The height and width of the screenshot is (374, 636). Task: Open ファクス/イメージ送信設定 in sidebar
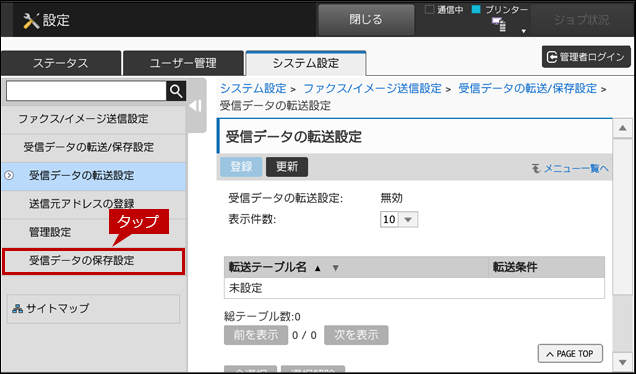click(94, 119)
